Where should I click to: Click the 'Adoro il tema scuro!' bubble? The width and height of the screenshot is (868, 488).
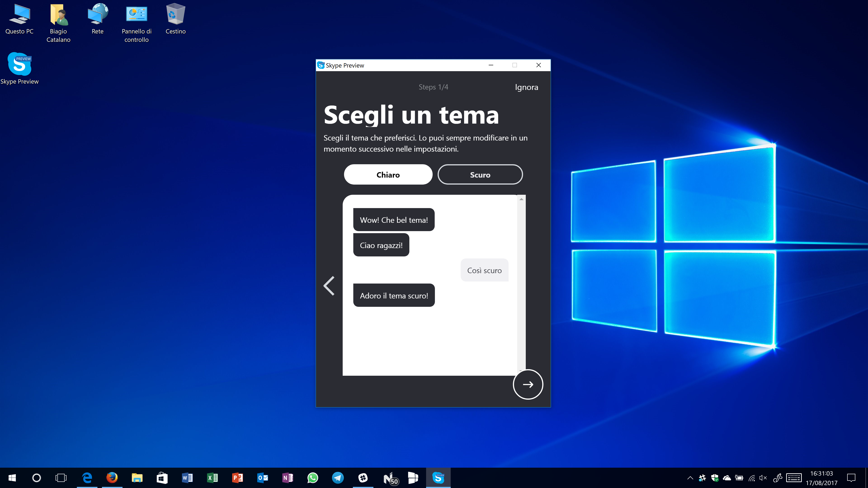(394, 295)
